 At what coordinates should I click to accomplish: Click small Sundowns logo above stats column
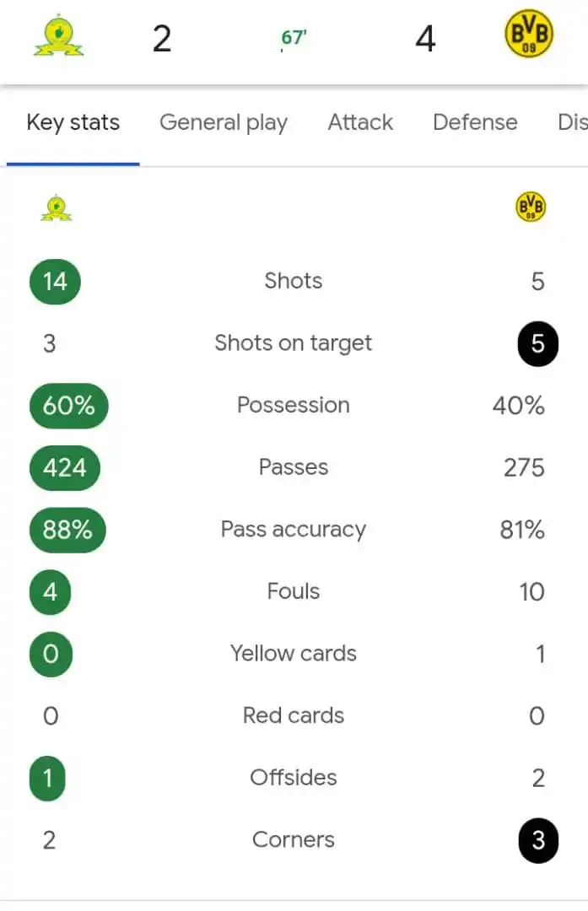click(57, 208)
